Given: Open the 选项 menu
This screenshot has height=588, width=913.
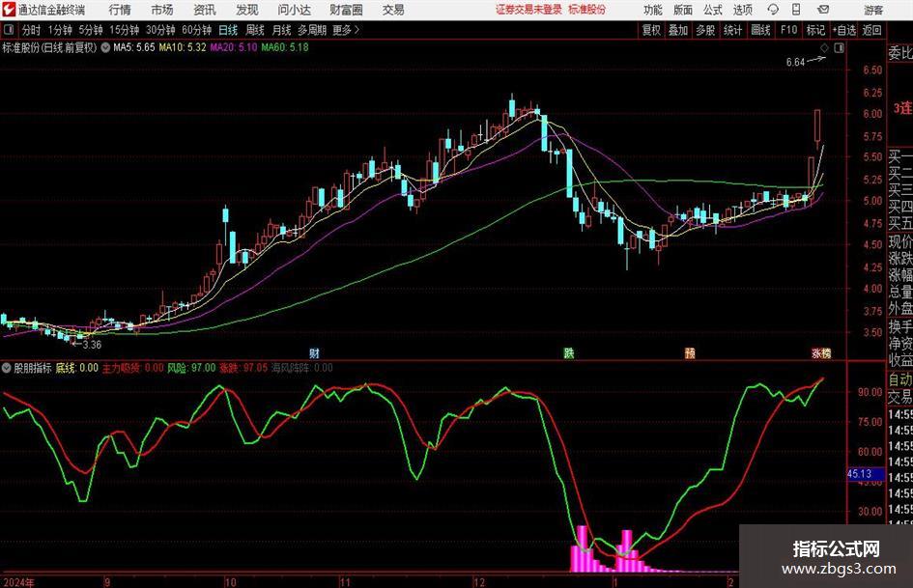Looking at the screenshot, I should (x=742, y=10).
